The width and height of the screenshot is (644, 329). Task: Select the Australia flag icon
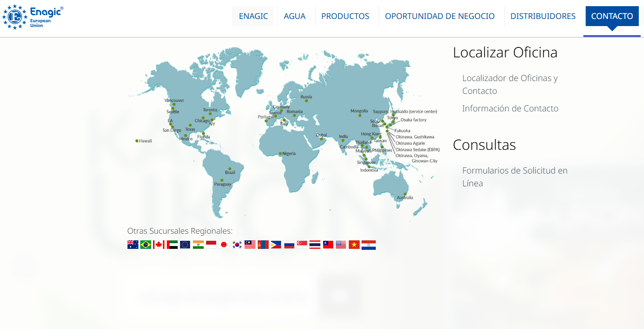pyautogui.click(x=133, y=245)
